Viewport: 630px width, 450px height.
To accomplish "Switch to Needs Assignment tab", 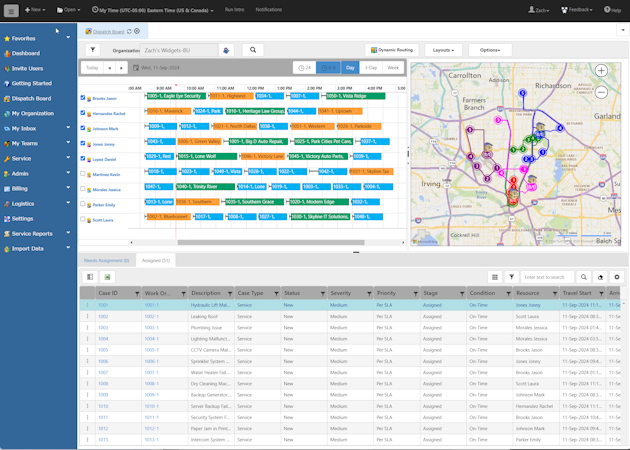I will [105, 260].
